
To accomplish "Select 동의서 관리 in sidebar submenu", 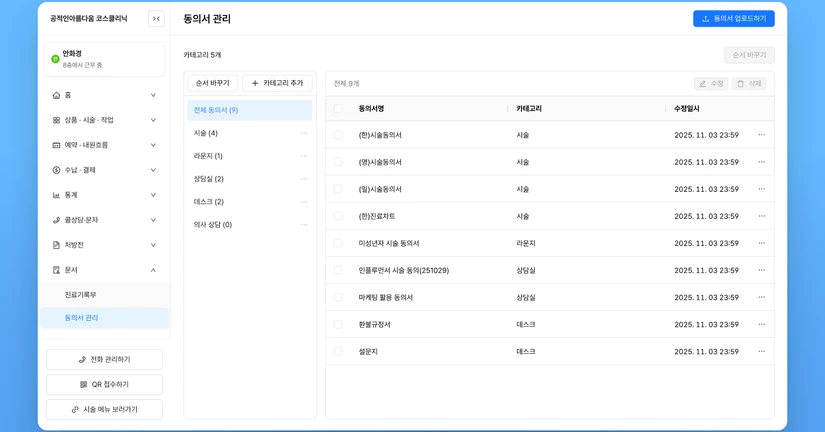I will pos(104,318).
